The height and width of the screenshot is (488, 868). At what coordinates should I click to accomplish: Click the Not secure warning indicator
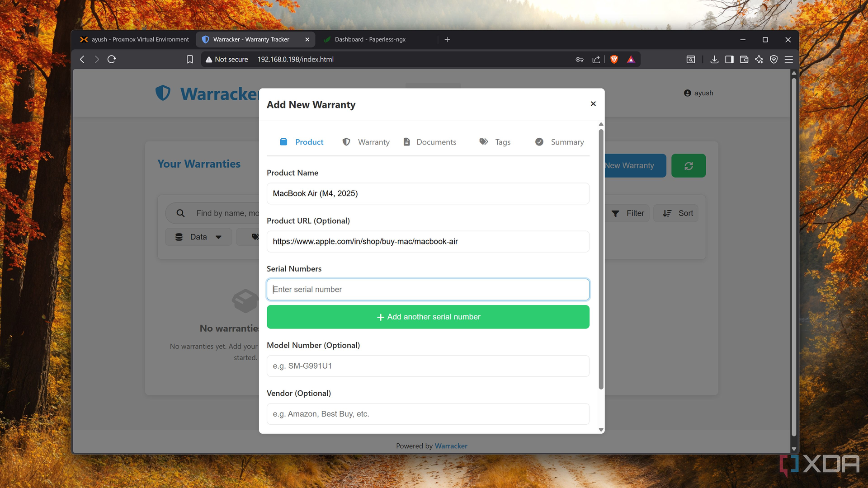[x=227, y=59]
